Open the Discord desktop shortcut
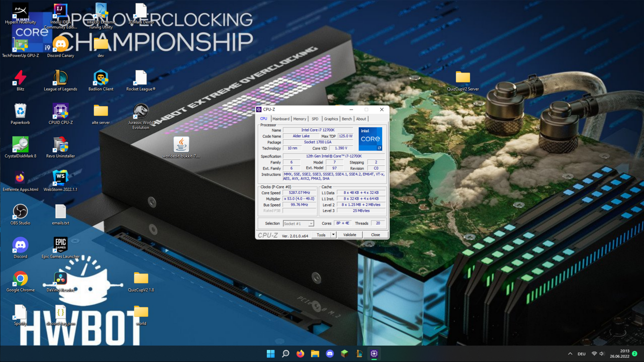The width and height of the screenshot is (644, 362). click(x=20, y=248)
